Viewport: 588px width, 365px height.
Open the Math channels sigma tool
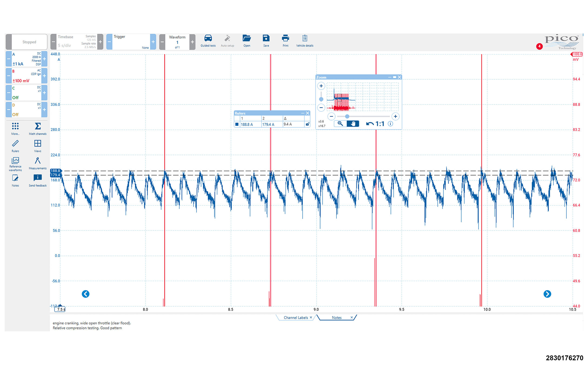(x=38, y=127)
